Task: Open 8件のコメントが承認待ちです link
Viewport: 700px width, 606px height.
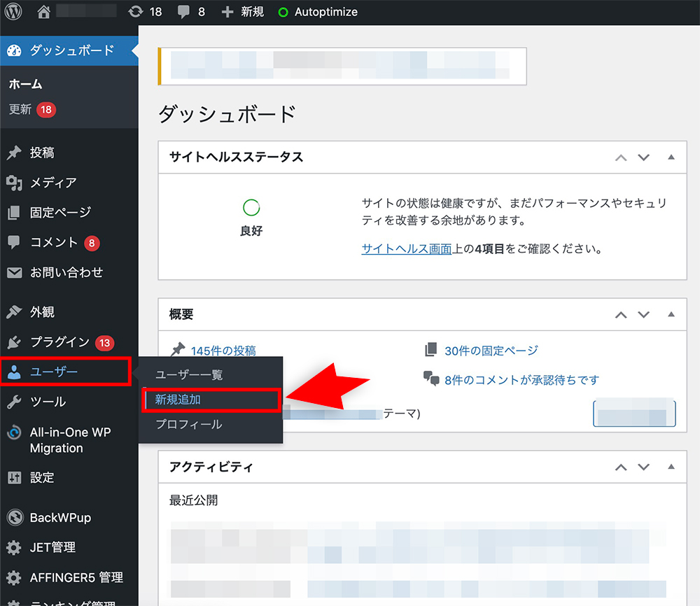Action: [521, 380]
